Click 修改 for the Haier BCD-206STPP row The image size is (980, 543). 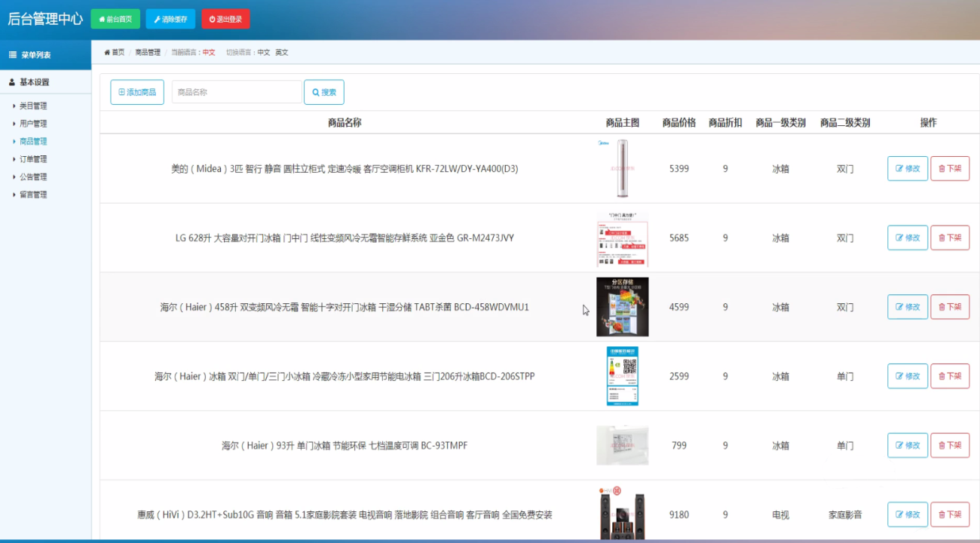[x=908, y=376]
